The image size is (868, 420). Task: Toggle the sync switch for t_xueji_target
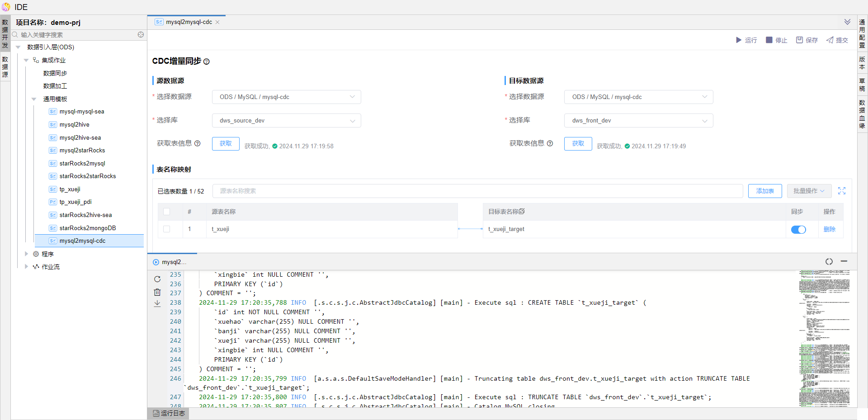pos(798,230)
